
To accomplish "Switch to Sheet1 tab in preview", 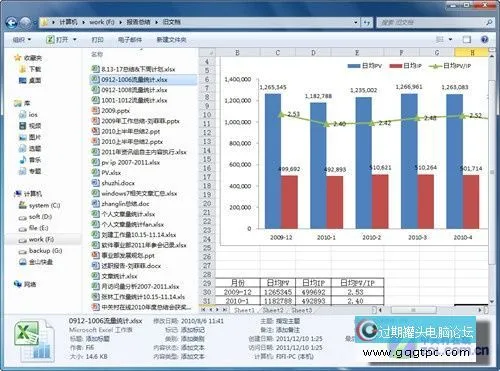I will [x=244, y=310].
